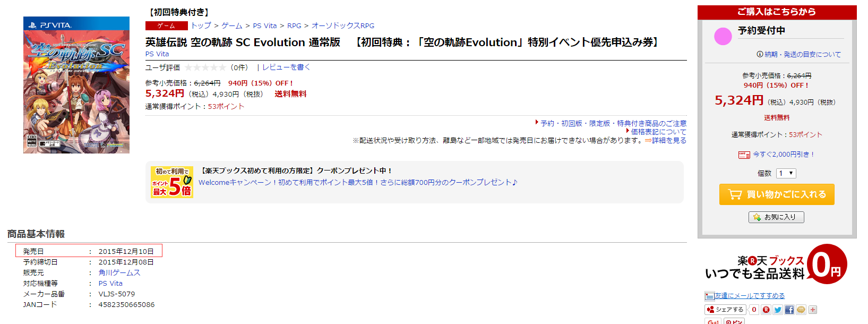Click maker part number VLJS-5079
868x324 pixels.
click(x=117, y=294)
